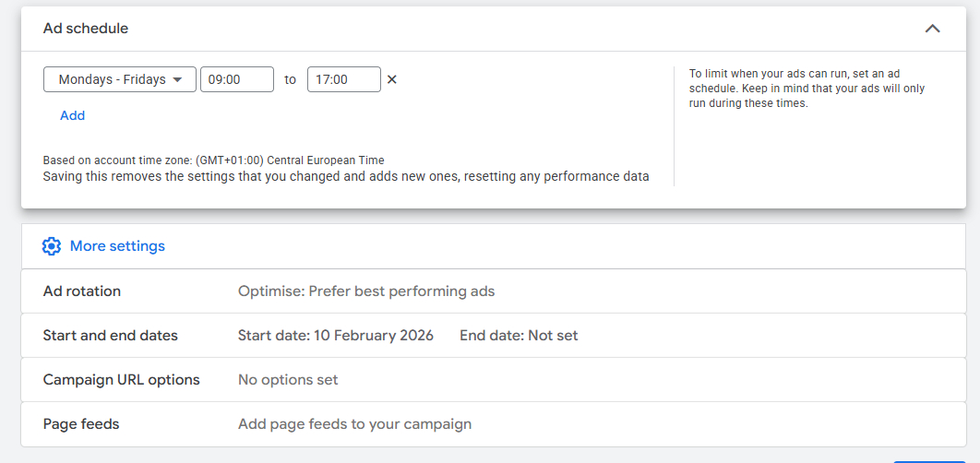Click the Start date 10 February 2026 text
980x463 pixels.
click(336, 336)
